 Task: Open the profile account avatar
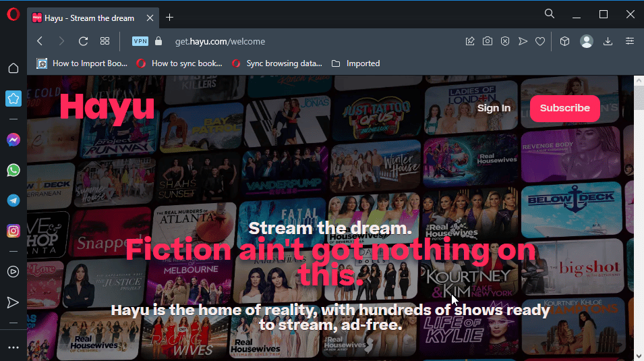point(587,41)
